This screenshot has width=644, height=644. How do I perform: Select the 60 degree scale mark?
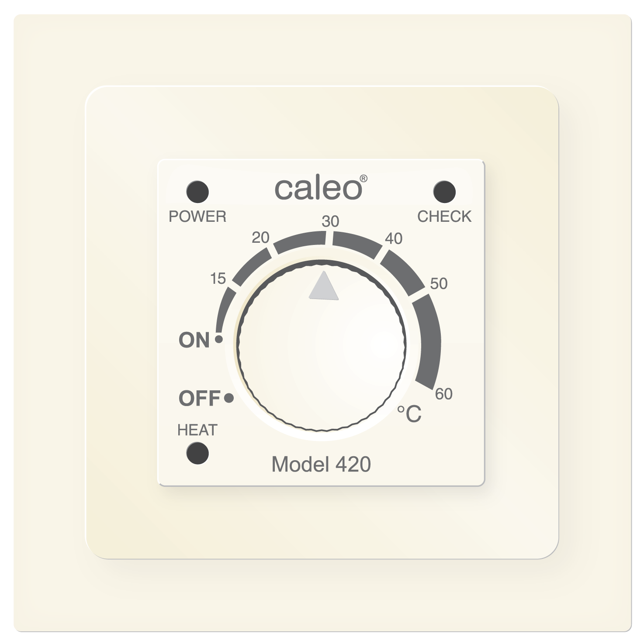pyautogui.click(x=444, y=394)
